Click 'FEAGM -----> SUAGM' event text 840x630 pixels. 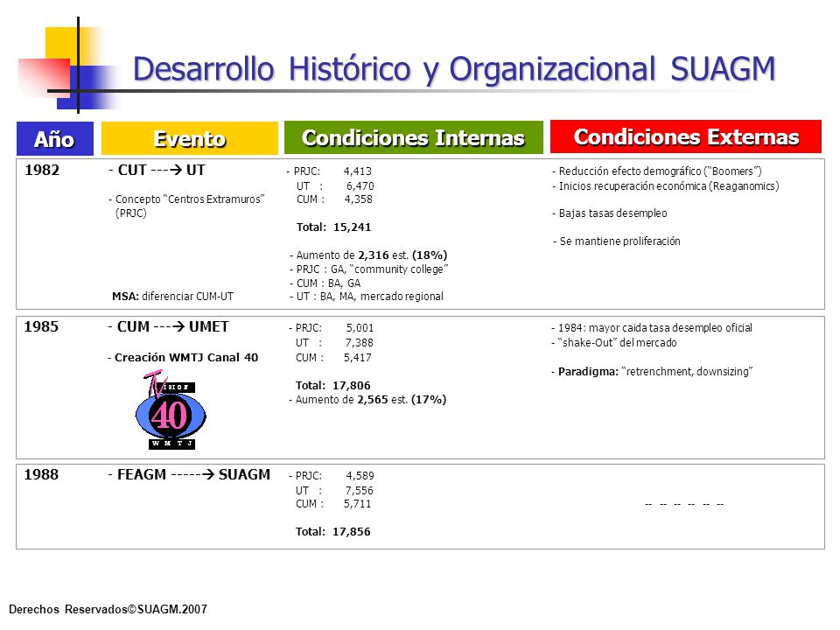click(189, 474)
